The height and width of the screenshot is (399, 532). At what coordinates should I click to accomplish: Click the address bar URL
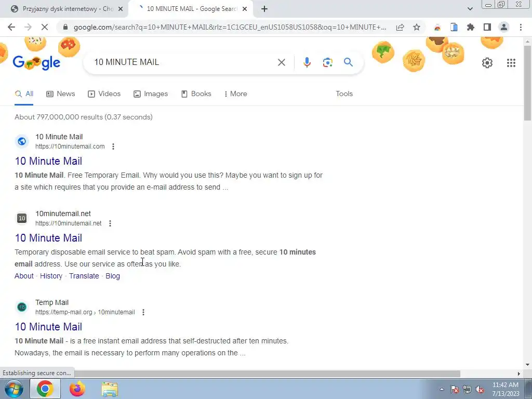point(230,27)
